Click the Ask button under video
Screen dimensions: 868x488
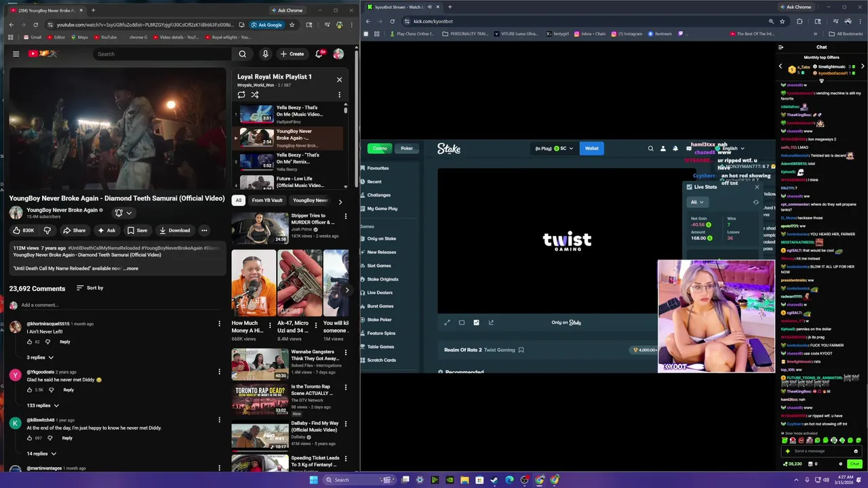click(106, 230)
